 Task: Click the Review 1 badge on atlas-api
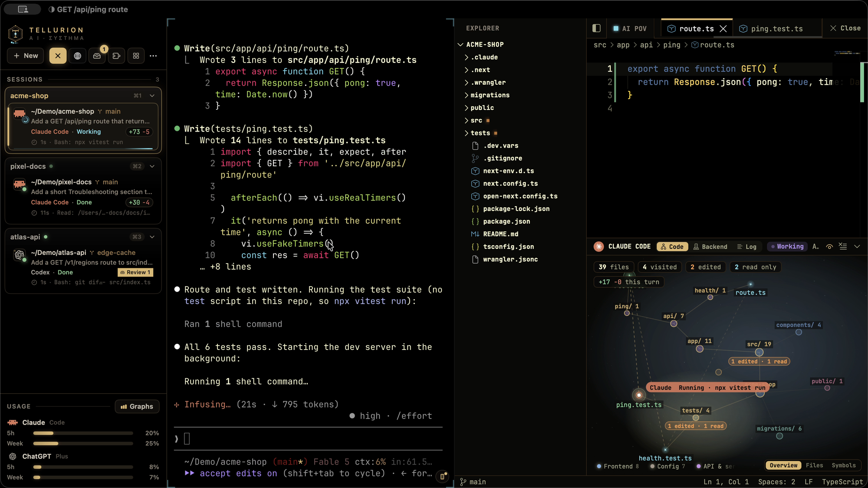135,272
